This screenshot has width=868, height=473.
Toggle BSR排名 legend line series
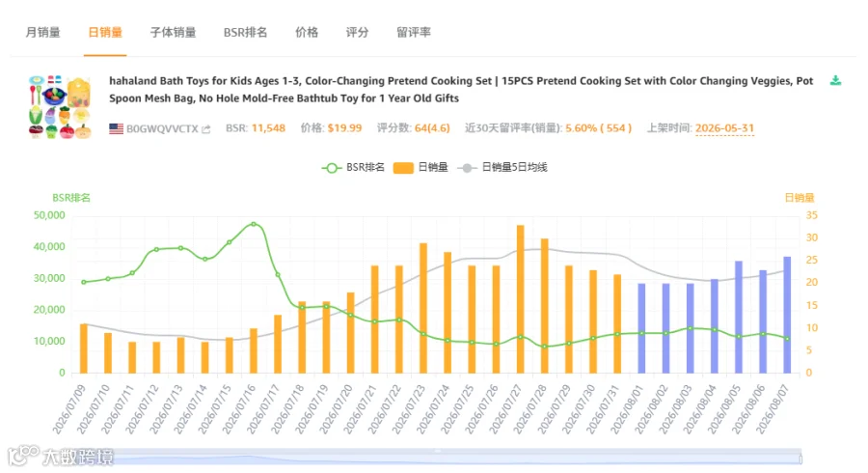[x=353, y=167]
